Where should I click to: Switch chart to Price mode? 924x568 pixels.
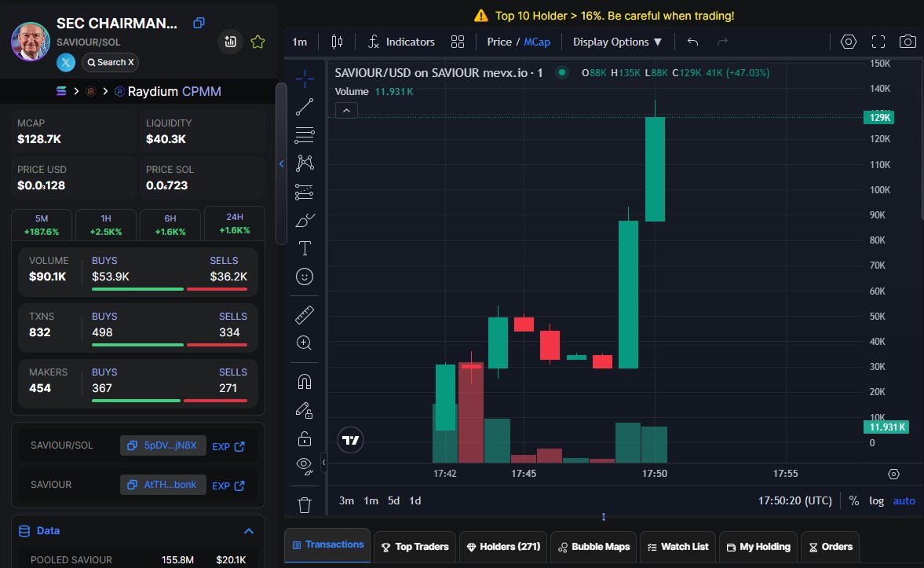point(499,42)
